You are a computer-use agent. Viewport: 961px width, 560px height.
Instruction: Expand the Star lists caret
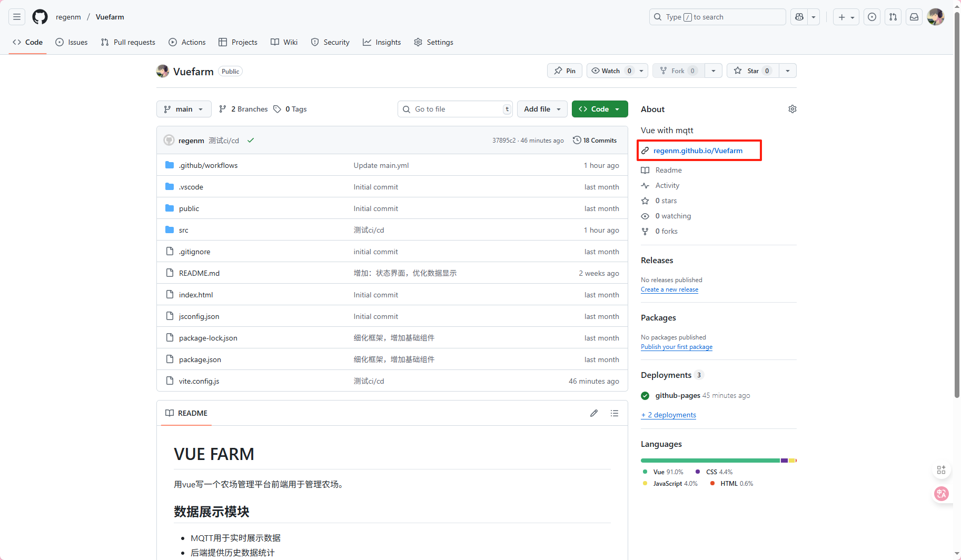(787, 71)
